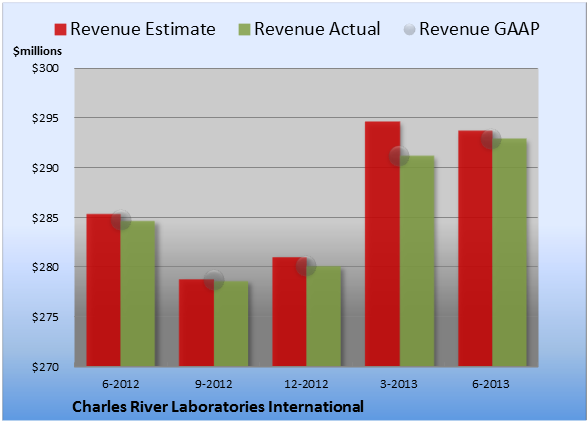Image resolution: width=588 pixels, height=422 pixels.
Task: Click the GAAP marker on 3-2013 bars
Action: click(399, 156)
